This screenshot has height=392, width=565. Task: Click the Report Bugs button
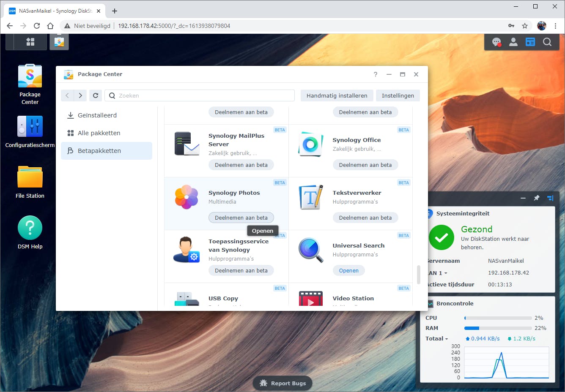[x=282, y=383]
